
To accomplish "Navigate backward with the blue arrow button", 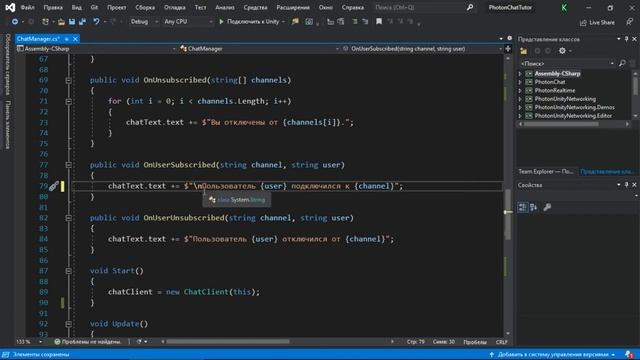I will (x=14, y=22).
